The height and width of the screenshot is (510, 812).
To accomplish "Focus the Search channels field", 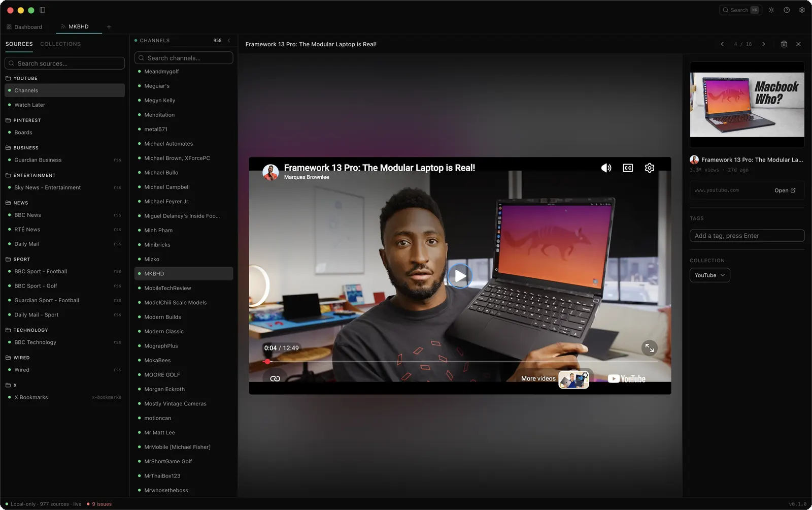I will tap(184, 58).
